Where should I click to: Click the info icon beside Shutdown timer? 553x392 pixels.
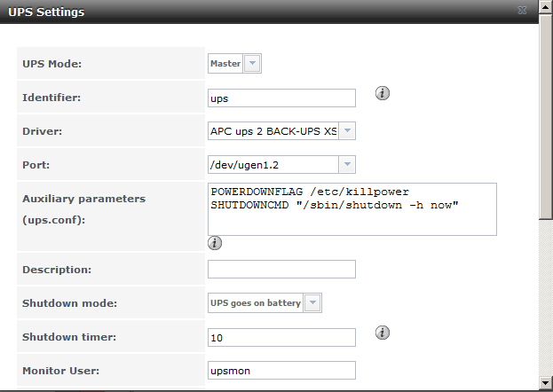(x=383, y=333)
